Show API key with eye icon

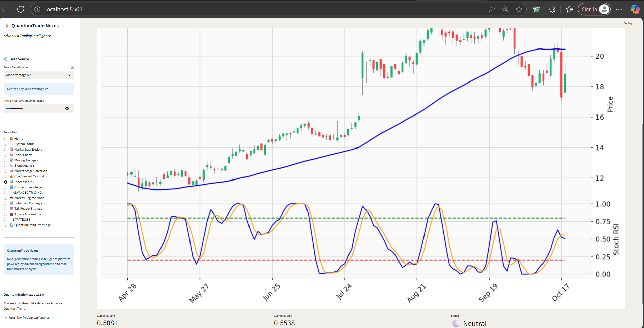[67, 108]
